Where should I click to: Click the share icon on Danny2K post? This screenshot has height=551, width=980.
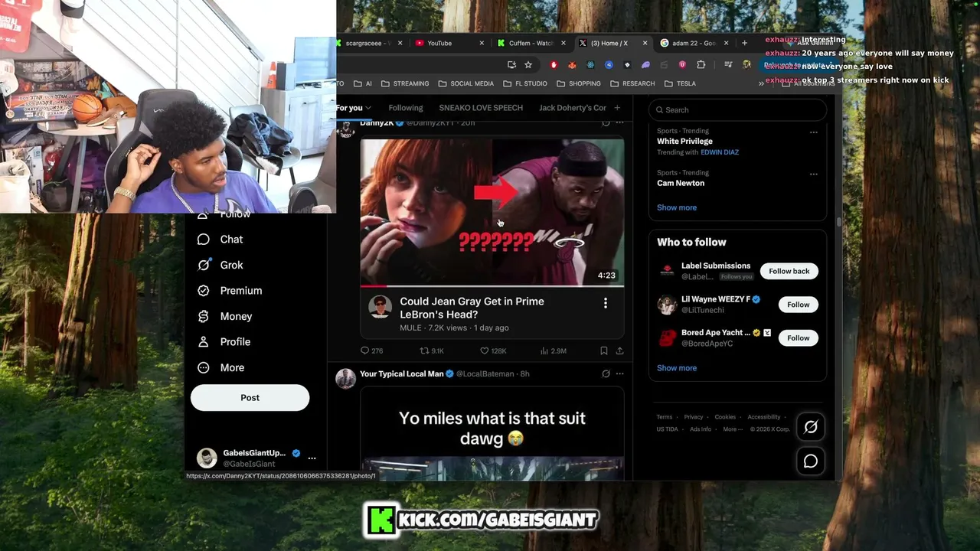619,350
